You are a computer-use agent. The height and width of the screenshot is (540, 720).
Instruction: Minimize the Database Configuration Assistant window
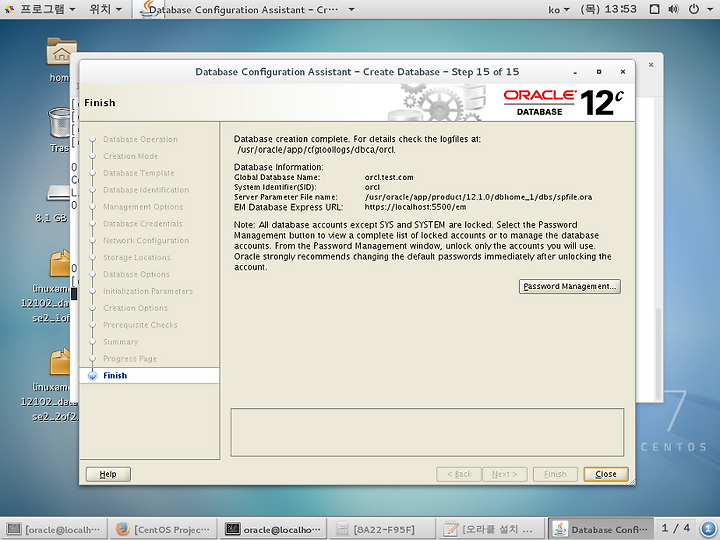[575, 72]
